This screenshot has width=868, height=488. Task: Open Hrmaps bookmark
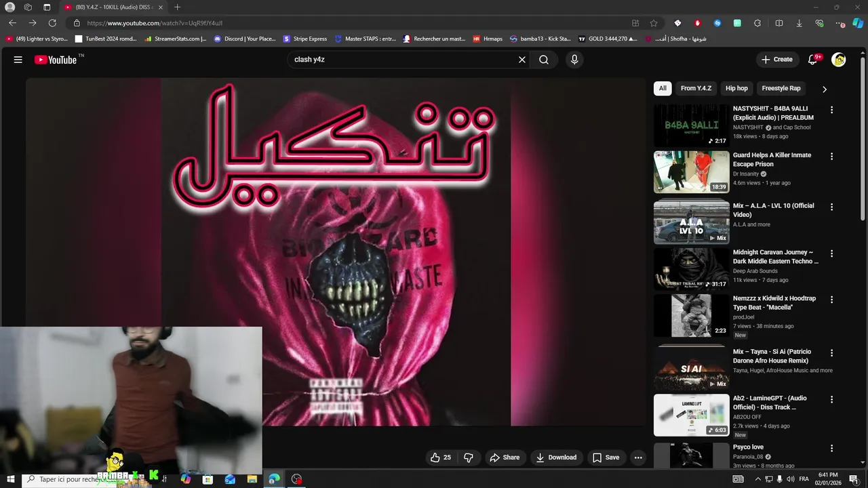coord(488,39)
